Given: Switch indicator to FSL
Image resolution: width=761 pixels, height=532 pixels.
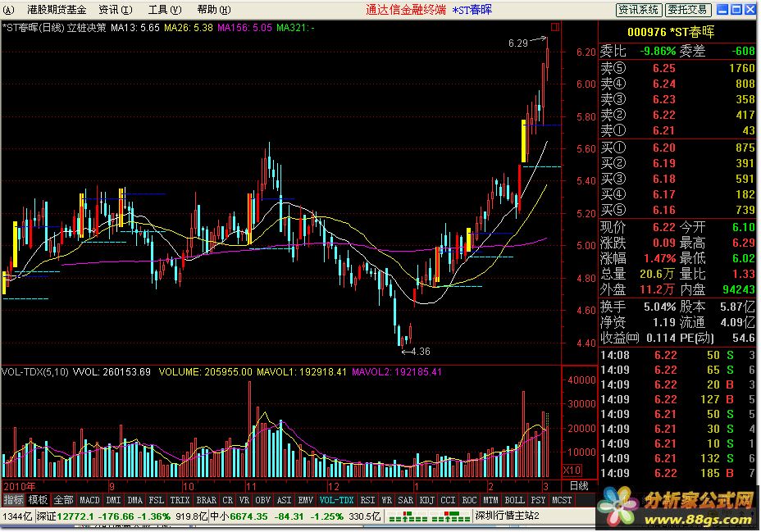Looking at the screenshot, I should coord(156,500).
